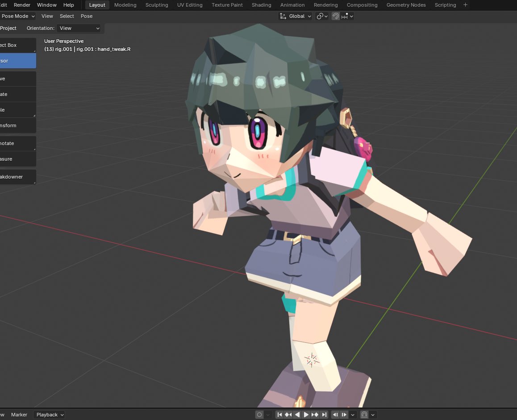Open the frame jump options dropdown
517x420 pixels.
point(353,415)
